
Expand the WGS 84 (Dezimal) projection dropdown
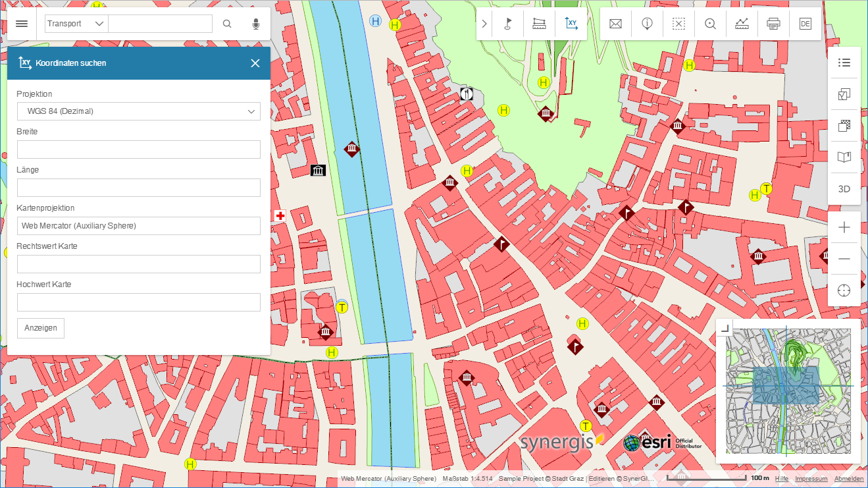pos(138,111)
